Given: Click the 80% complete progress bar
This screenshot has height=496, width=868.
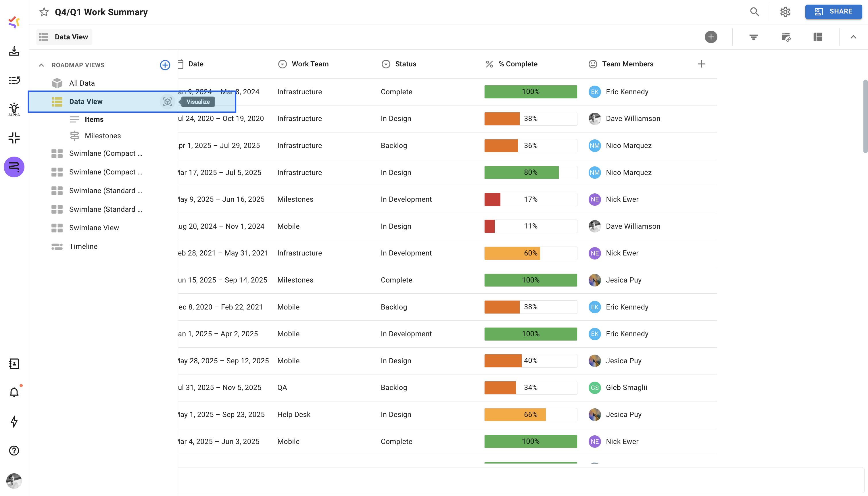Looking at the screenshot, I should (x=530, y=172).
